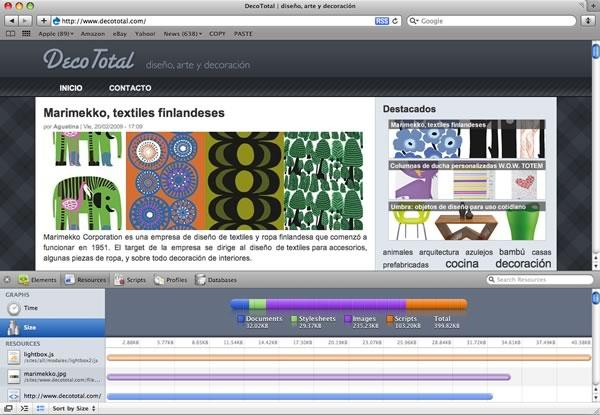Open the Sort by Size dropdown
Image resolution: width=600 pixels, height=415 pixels.
pos(73,408)
